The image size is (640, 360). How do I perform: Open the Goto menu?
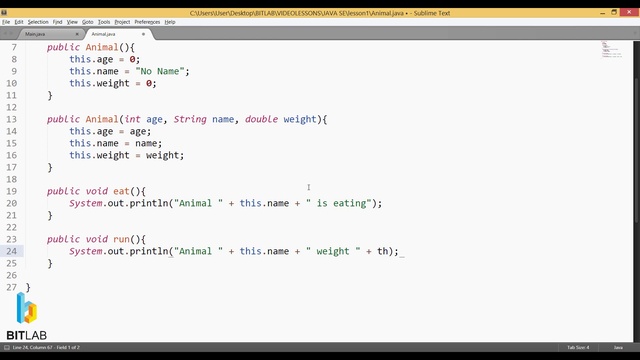(87, 22)
